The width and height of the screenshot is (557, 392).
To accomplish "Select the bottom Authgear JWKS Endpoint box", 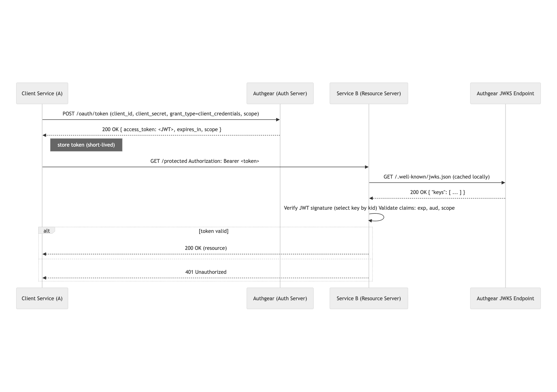I will [505, 298].
